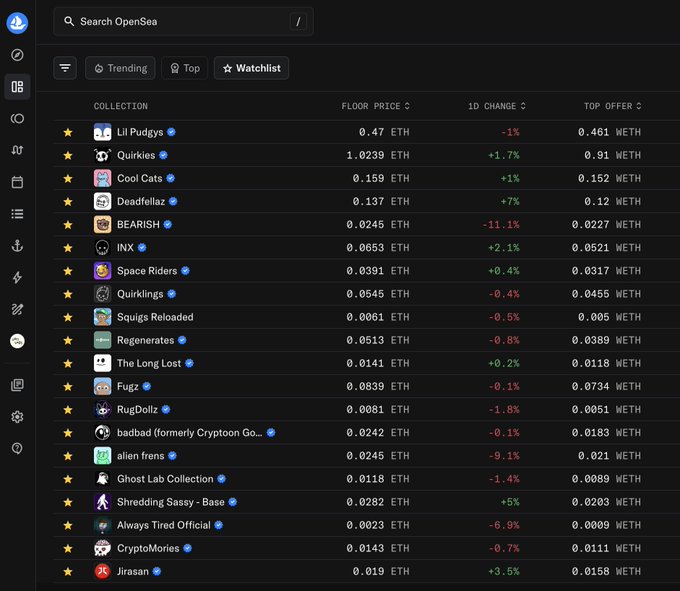Click the -11.1% change value
The image size is (680, 591).
(500, 225)
